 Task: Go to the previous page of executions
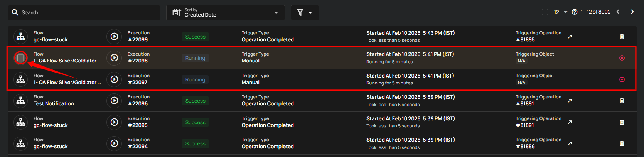tap(618, 12)
